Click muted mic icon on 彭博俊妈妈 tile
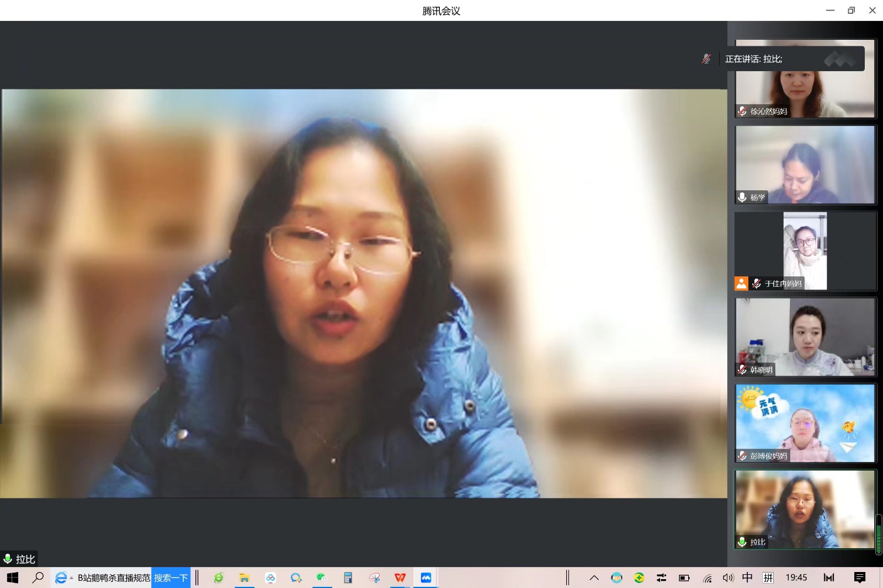The height and width of the screenshot is (588, 883). [x=742, y=456]
